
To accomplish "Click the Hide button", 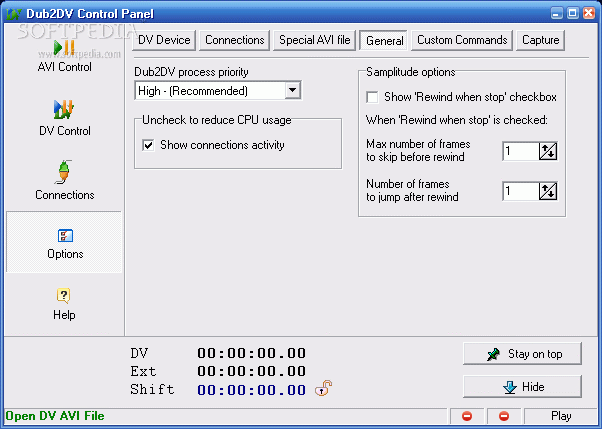I will click(x=522, y=386).
